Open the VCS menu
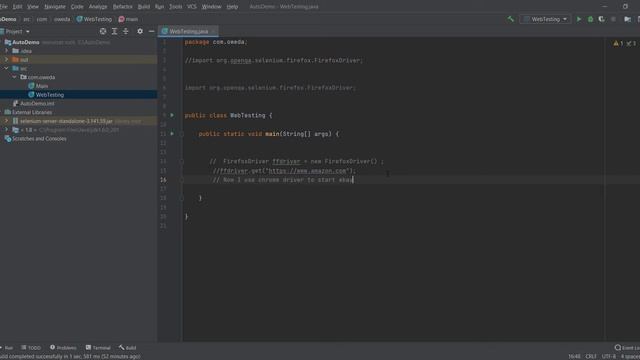Screen dimensions: 640x360 tap(192, 7)
